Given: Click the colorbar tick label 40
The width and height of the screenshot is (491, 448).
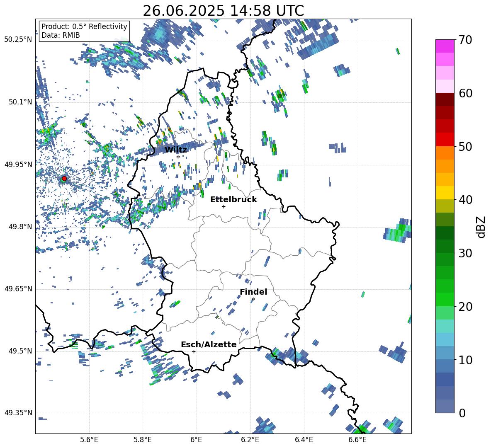Looking at the screenshot, I should [x=465, y=200].
